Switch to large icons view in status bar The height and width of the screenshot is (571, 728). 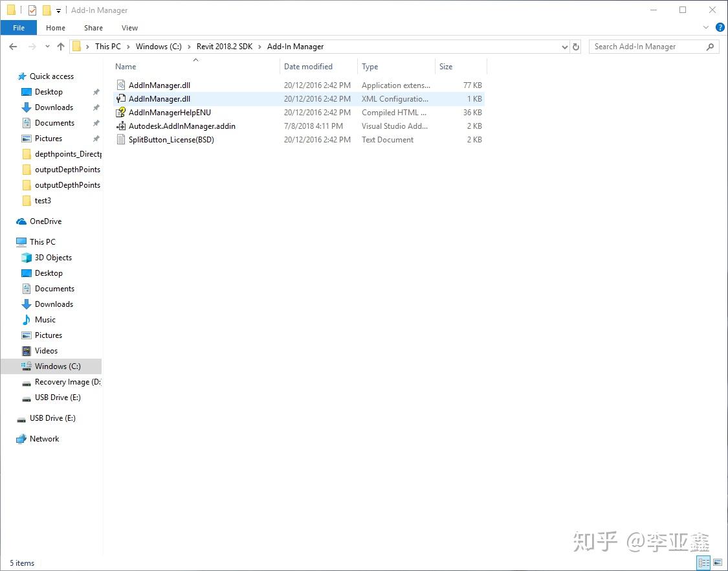718,563
